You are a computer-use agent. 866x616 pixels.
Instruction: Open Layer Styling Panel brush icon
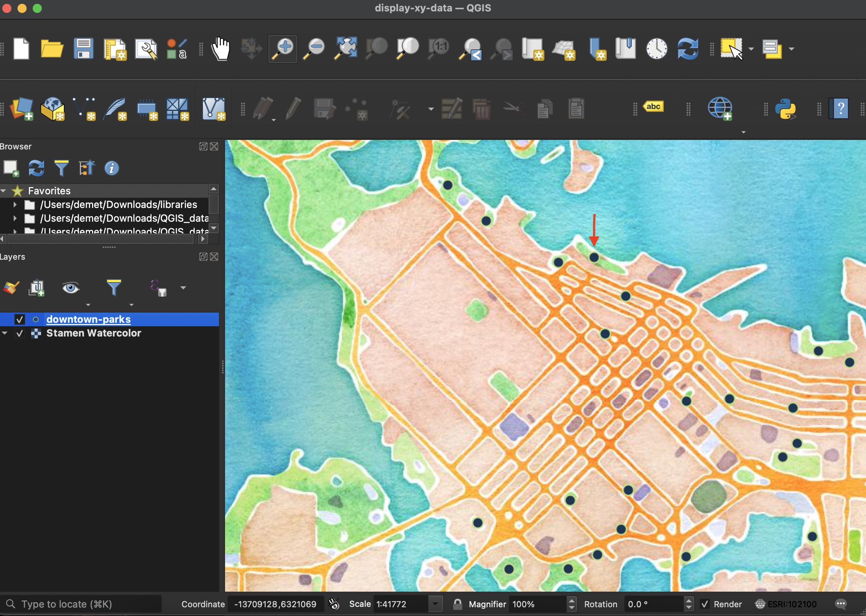[11, 287]
